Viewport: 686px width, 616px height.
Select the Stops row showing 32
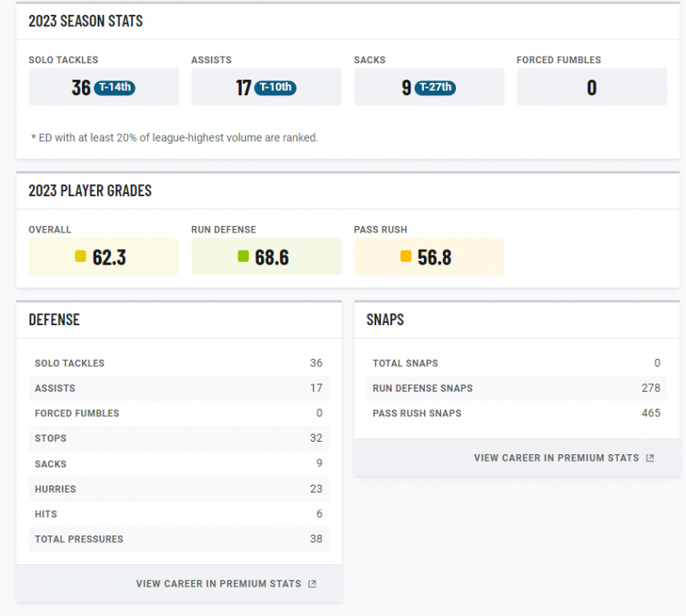tap(178, 439)
